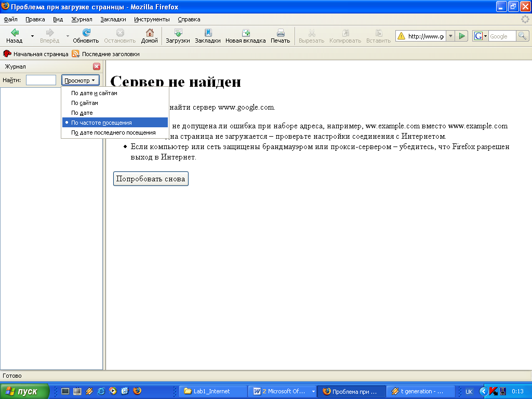Expand hidden system tray icons arrow
The height and width of the screenshot is (399, 532).
tap(484, 391)
